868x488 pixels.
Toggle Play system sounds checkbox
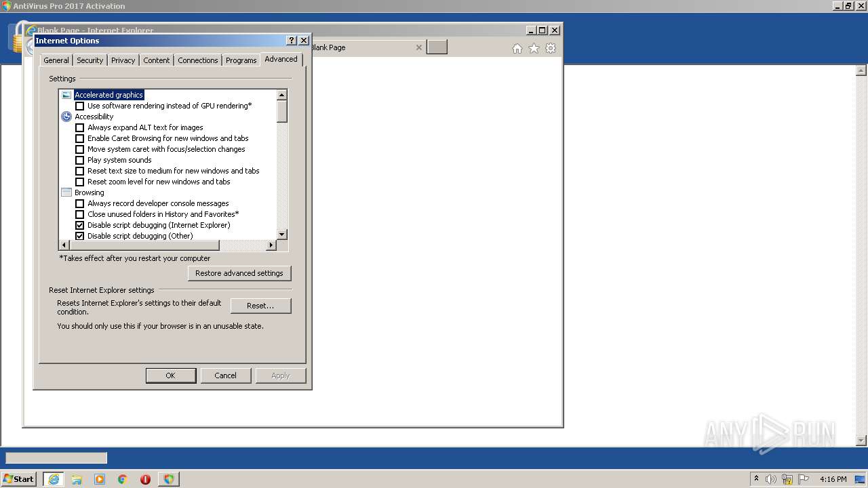[79, 160]
